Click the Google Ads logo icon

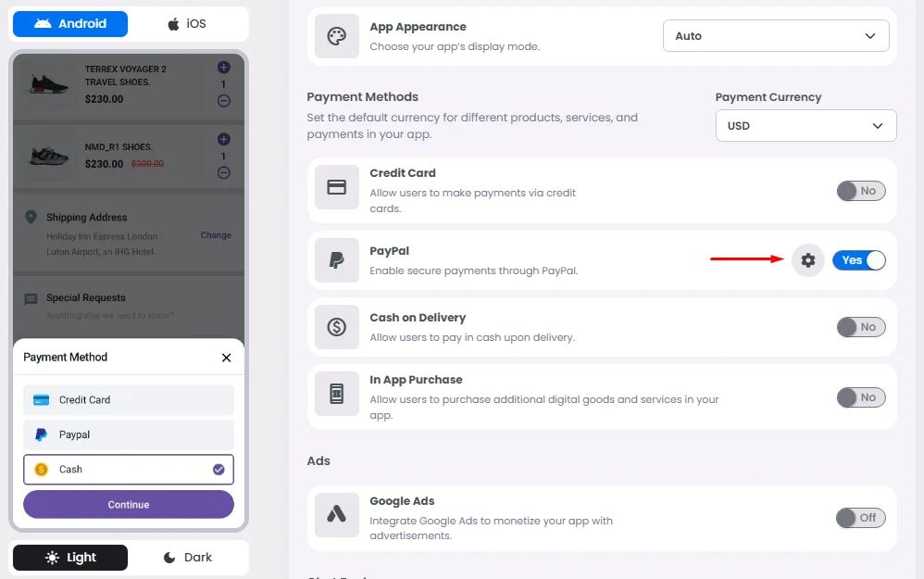[337, 514]
